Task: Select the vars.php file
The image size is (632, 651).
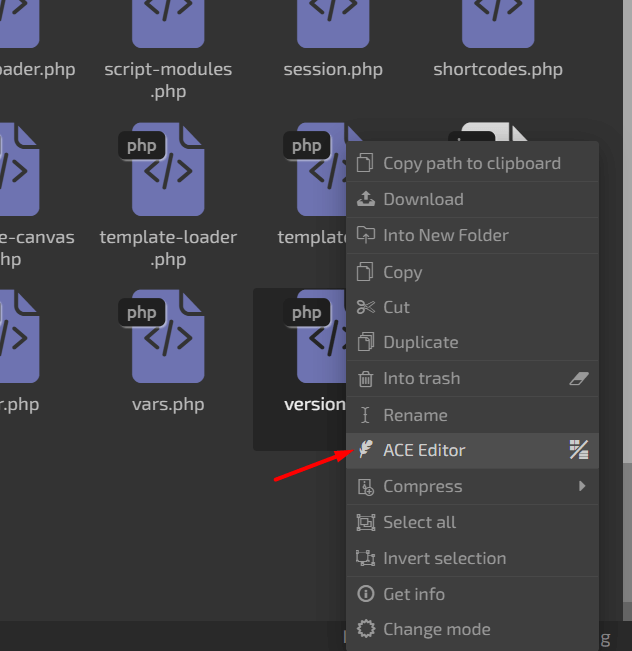Action: click(x=168, y=350)
